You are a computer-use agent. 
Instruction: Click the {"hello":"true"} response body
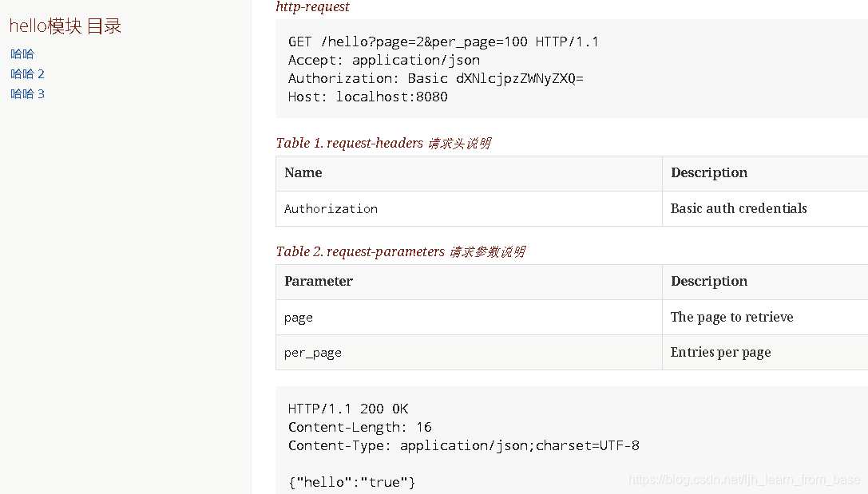click(351, 482)
